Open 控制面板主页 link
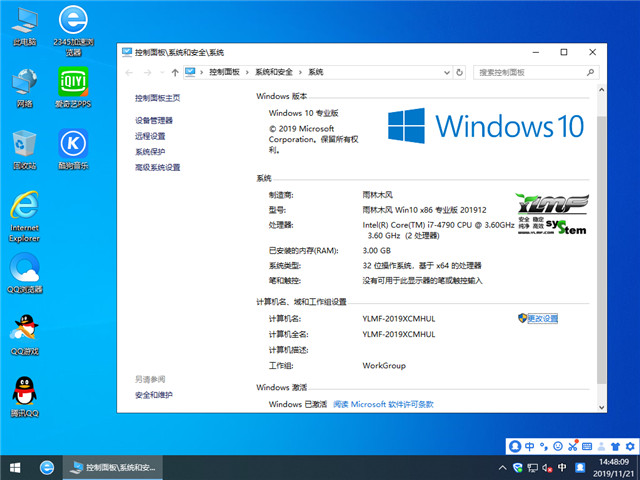The height and width of the screenshot is (480, 640). [x=157, y=98]
